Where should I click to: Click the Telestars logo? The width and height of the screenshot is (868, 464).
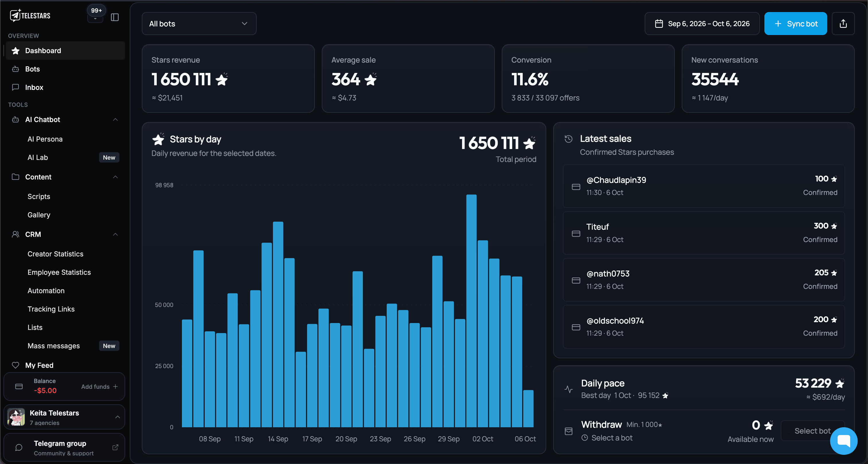click(x=30, y=16)
